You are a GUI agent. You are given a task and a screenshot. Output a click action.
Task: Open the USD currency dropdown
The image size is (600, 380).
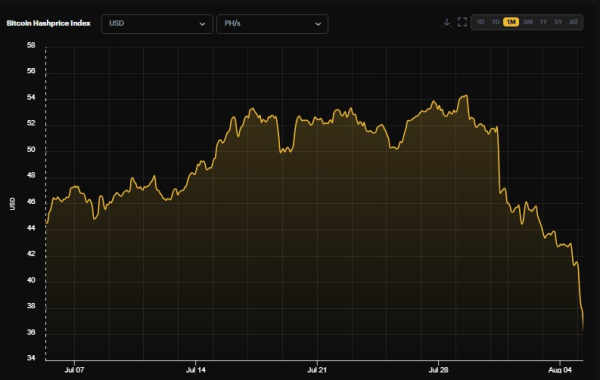coord(157,24)
